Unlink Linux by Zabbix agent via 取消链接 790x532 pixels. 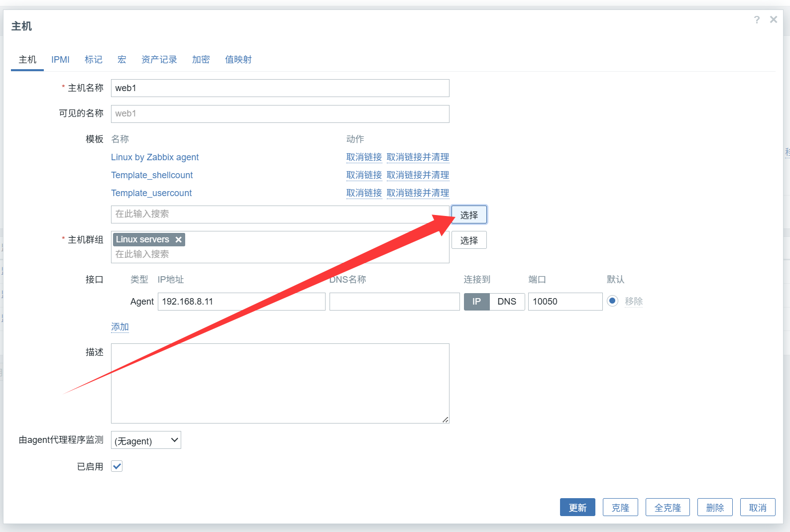[364, 157]
